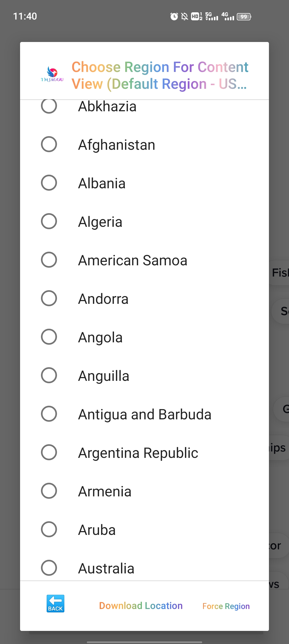Choose Albania as content region
Viewport: 289px width, 644px height.
[49, 183]
